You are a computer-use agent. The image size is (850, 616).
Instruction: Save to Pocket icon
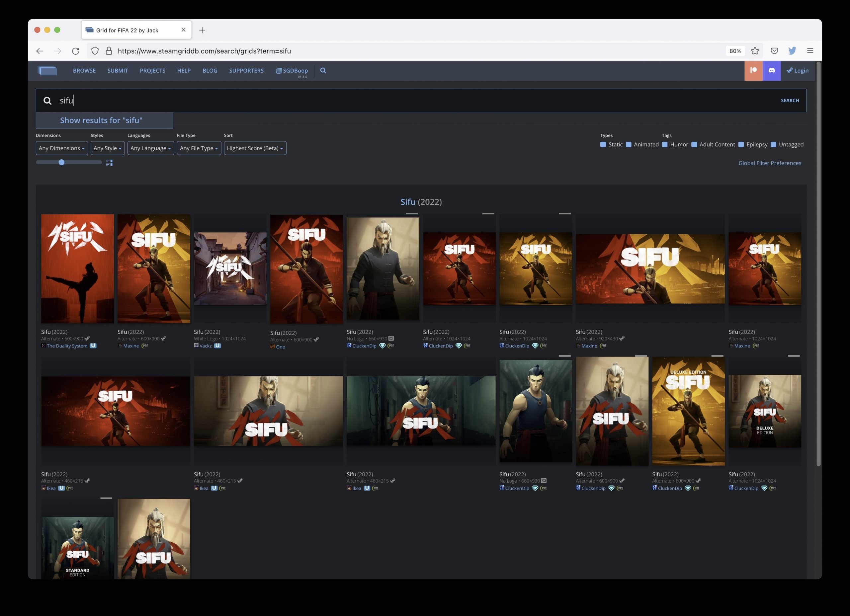(x=774, y=51)
